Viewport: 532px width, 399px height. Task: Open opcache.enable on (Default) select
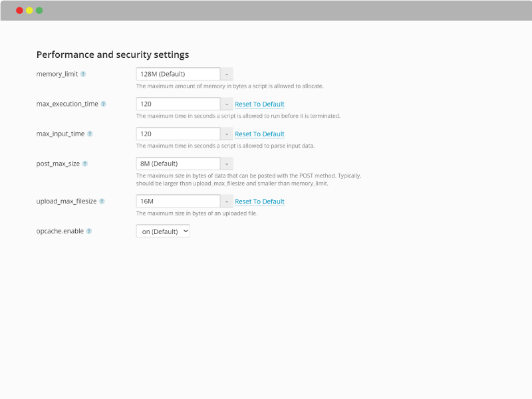pyautogui.click(x=163, y=231)
